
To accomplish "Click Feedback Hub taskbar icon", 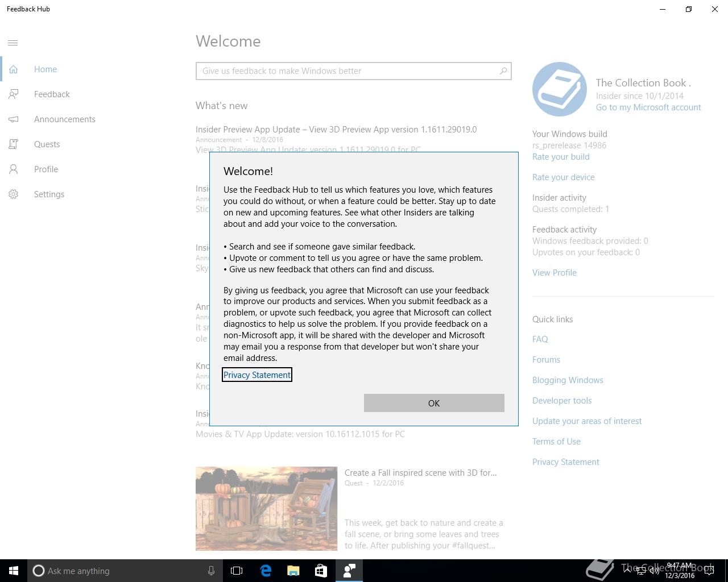I will click(x=349, y=571).
